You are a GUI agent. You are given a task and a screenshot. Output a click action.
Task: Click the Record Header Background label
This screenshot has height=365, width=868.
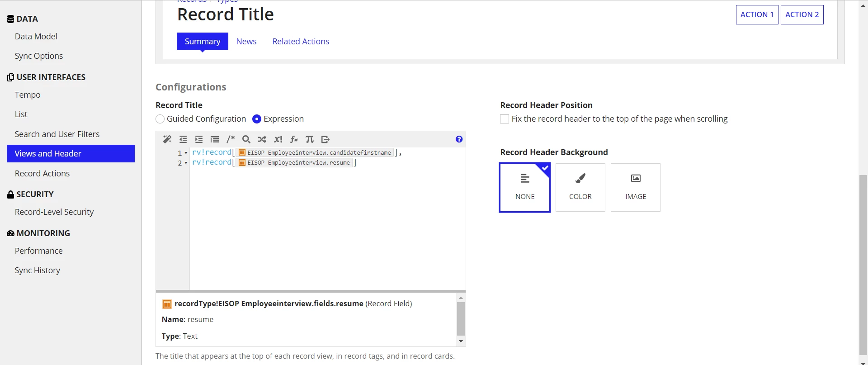[x=554, y=152]
